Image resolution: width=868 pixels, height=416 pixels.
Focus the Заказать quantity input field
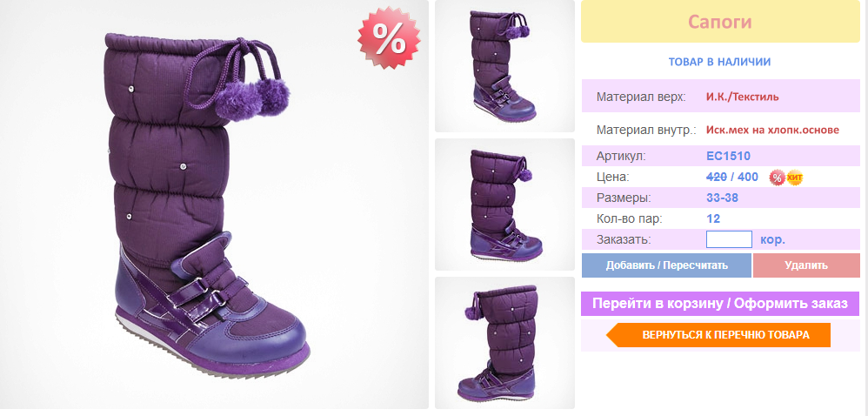click(729, 239)
